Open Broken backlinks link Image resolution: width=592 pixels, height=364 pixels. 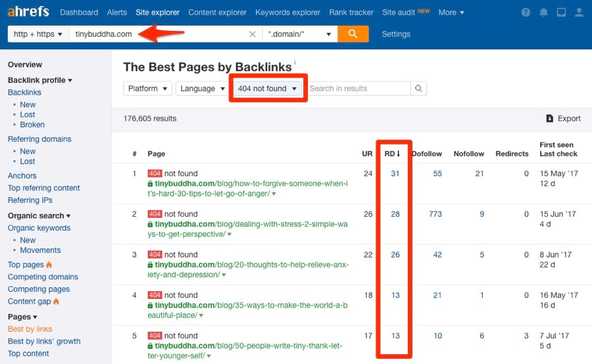pyautogui.click(x=32, y=124)
